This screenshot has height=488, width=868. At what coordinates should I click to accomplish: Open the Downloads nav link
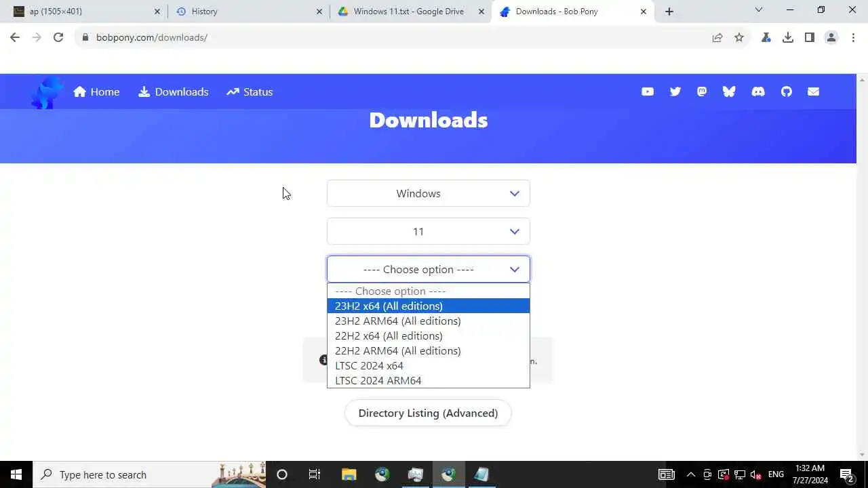pyautogui.click(x=174, y=91)
